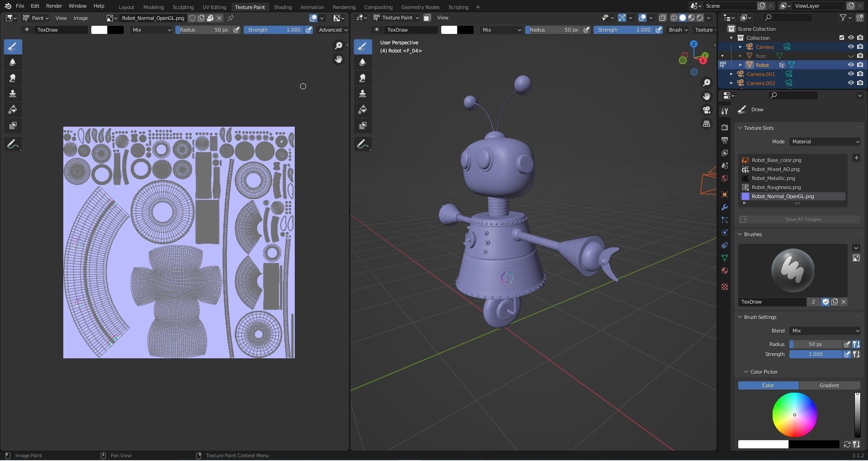Select Robot_Roughness.png texture slot
This screenshot has width=868, height=461.
(792, 187)
